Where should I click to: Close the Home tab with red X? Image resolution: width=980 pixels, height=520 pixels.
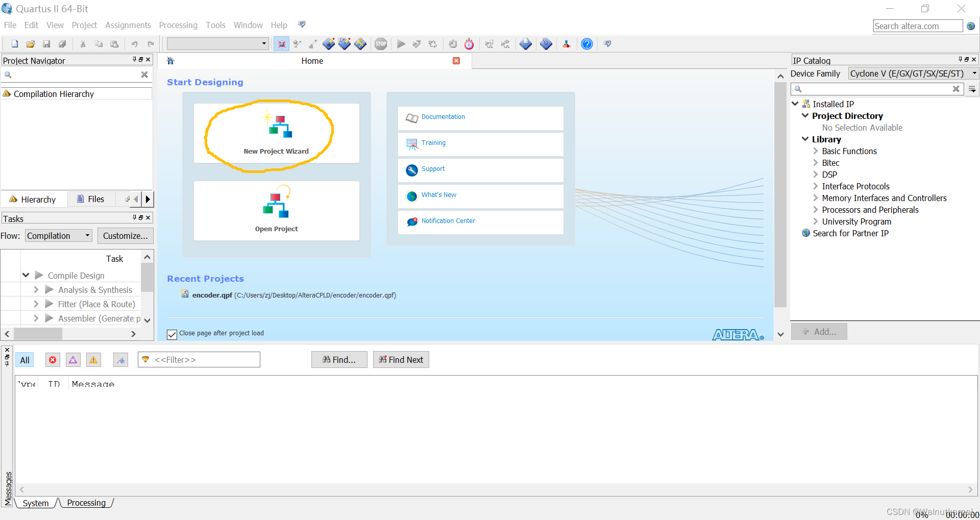tap(456, 61)
